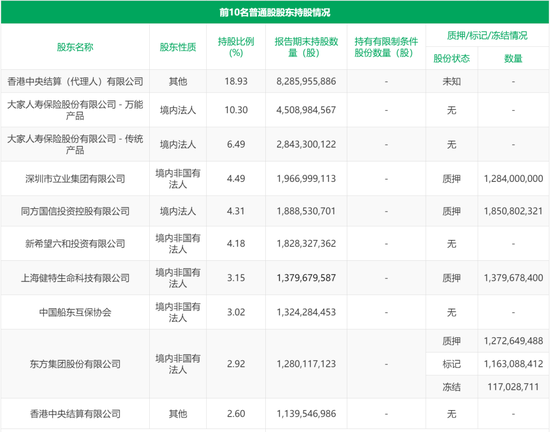Click the 4.31 percentage cell
The height and width of the screenshot is (432, 550).
click(x=236, y=211)
